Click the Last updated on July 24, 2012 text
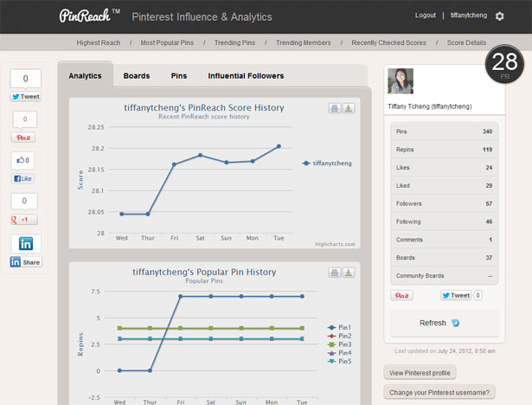 [445, 350]
